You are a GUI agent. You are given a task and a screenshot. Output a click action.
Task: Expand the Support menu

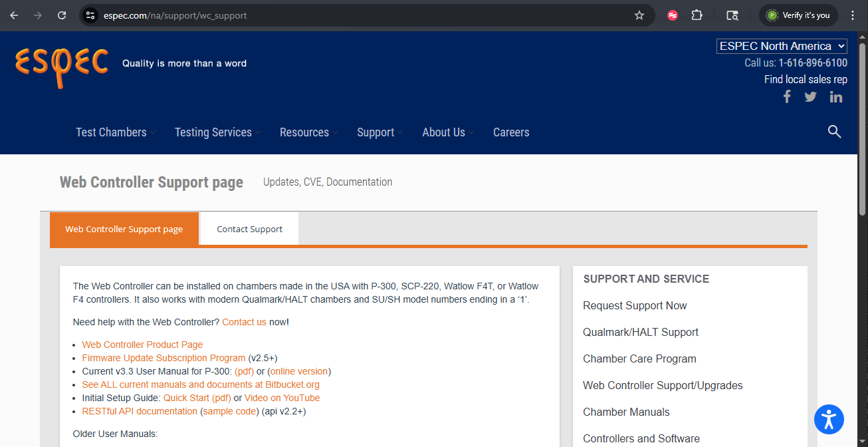[x=380, y=132]
